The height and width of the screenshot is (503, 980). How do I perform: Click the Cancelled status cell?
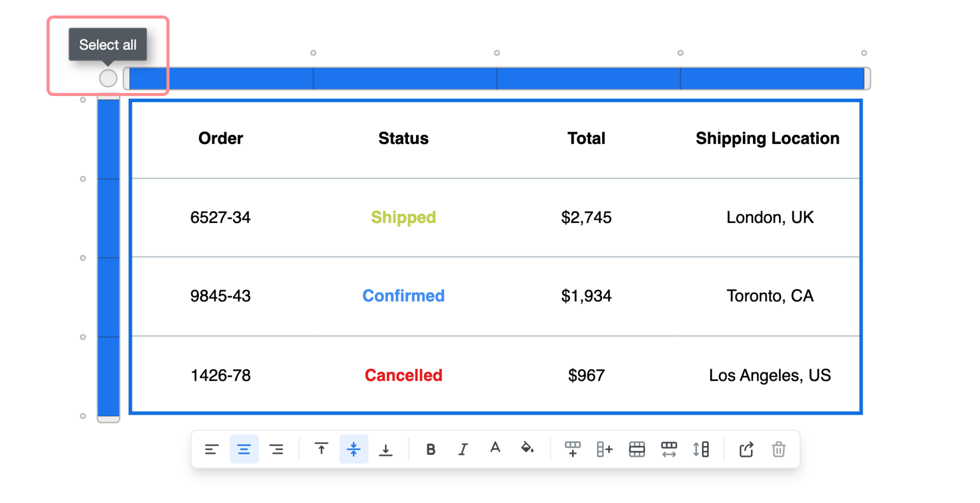click(x=403, y=375)
